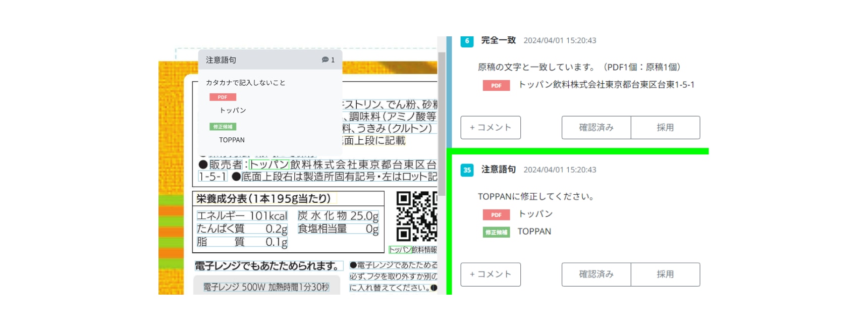Select 炭水化物 25.0g value
The height and width of the screenshot is (331, 868).
pos(338,216)
